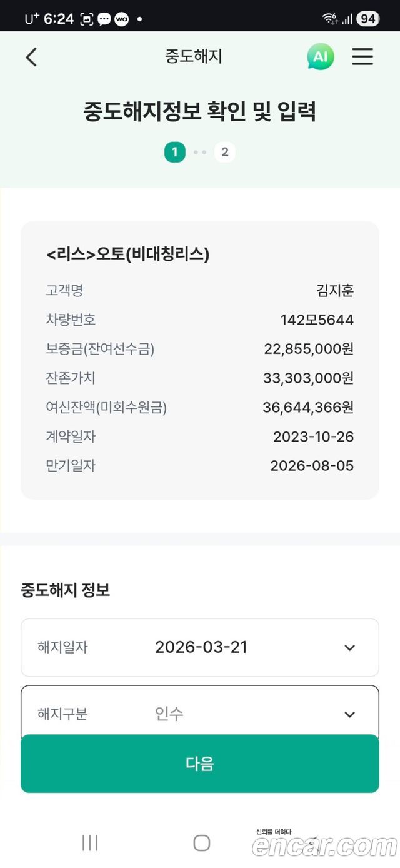The width and height of the screenshot is (400, 868).
Task: Tap the 중도해지 정보 section heading
Action: pyautogui.click(x=66, y=590)
